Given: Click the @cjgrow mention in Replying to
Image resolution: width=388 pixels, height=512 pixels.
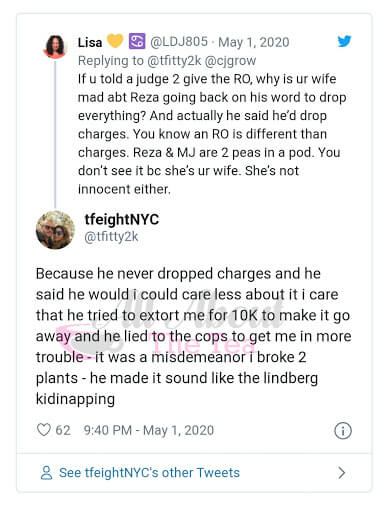Looking at the screenshot, I should coord(230,61).
